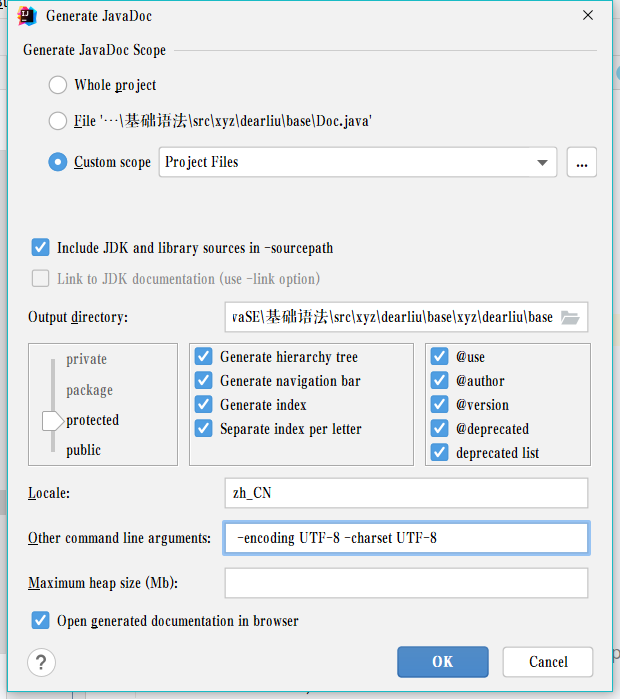
Task: Choose the Custom scope radio button
Action: pyautogui.click(x=58, y=162)
